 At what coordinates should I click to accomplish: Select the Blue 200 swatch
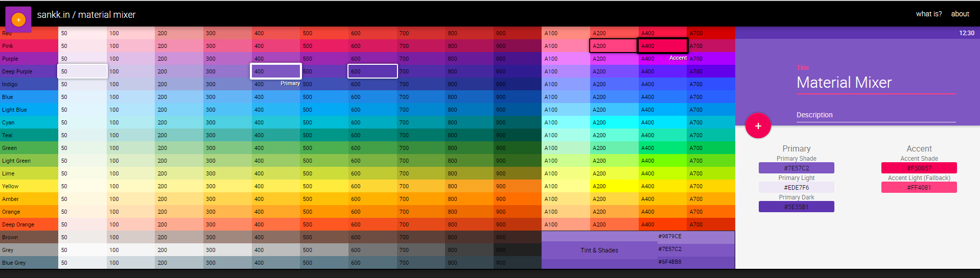pyautogui.click(x=179, y=97)
